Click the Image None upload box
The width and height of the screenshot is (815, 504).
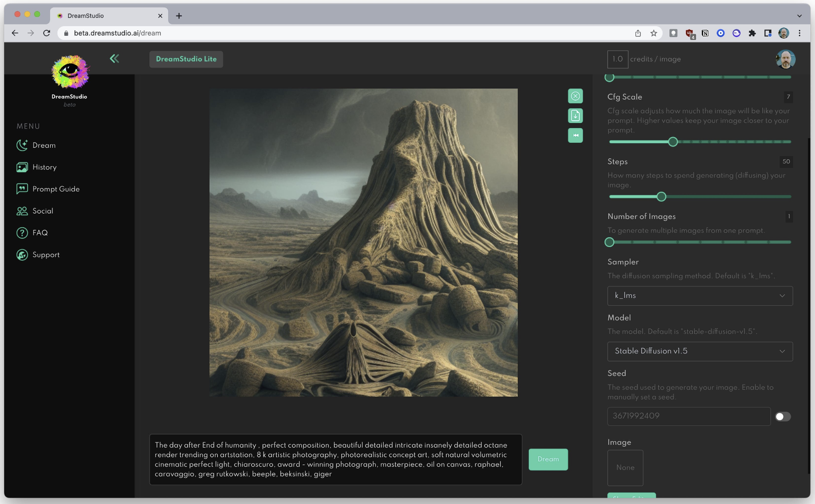coord(625,468)
